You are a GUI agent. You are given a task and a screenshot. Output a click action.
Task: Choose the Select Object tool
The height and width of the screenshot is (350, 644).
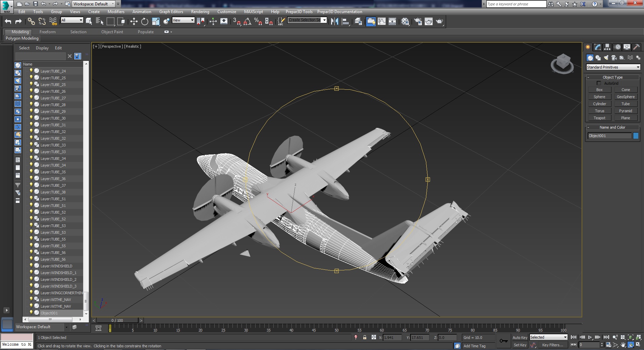[x=89, y=21]
